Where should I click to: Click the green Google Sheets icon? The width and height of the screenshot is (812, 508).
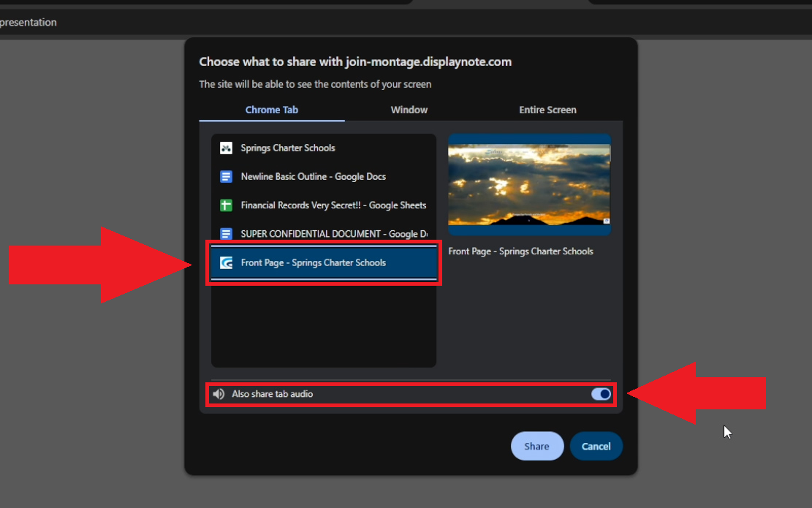(x=226, y=205)
